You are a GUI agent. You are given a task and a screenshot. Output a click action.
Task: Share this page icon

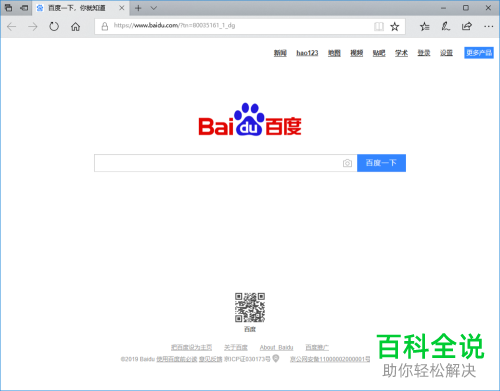(x=467, y=26)
